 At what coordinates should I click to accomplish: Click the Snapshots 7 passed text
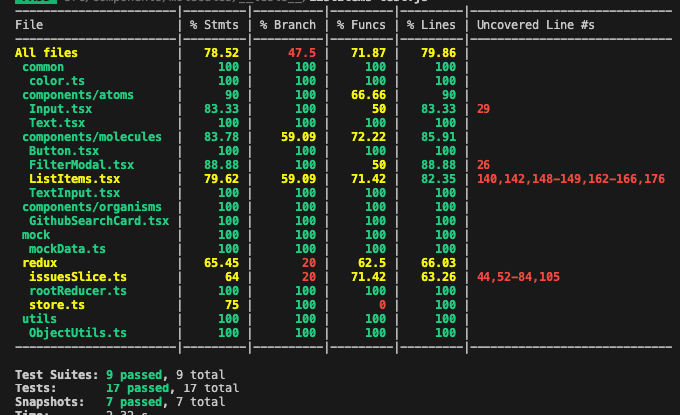pos(134,402)
